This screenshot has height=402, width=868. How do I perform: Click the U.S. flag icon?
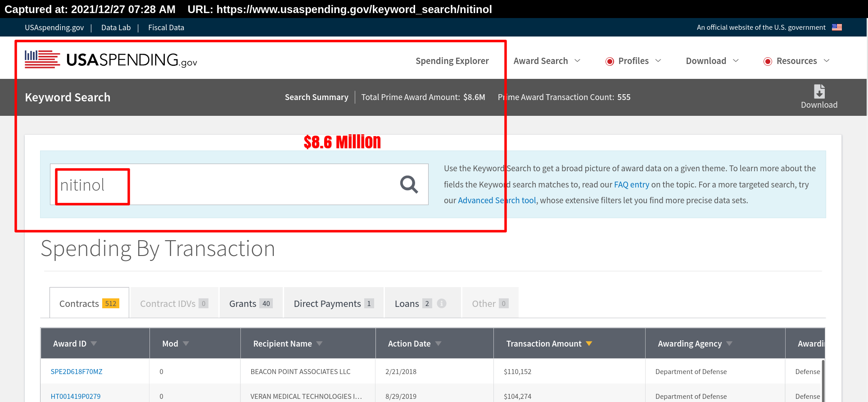pos(837,27)
